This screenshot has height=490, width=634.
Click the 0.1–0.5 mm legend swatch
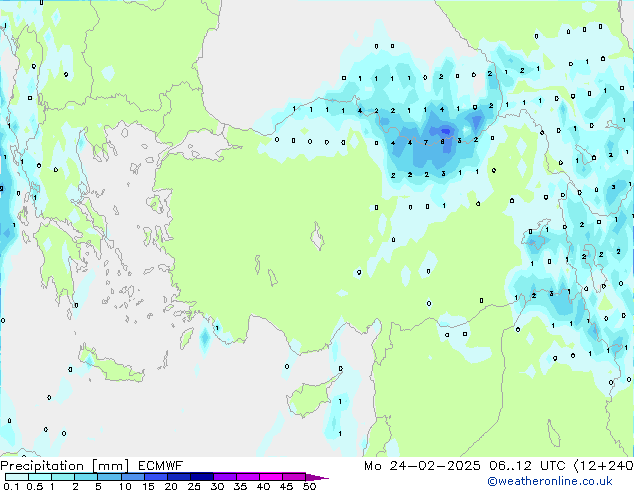pos(17,477)
